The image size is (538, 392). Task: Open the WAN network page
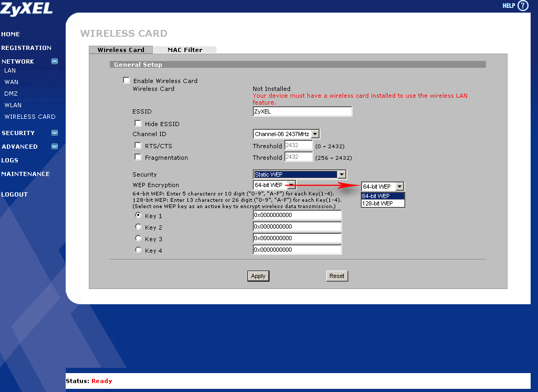pyautogui.click(x=12, y=82)
